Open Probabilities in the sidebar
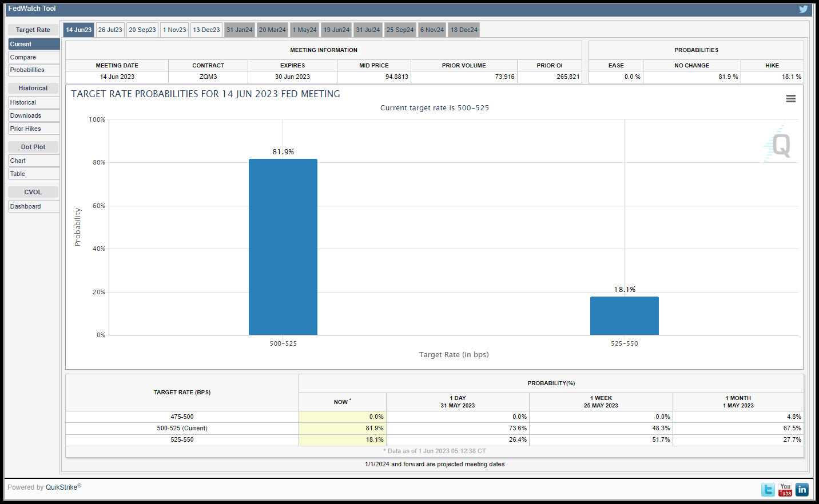This screenshot has width=819, height=504. (34, 70)
